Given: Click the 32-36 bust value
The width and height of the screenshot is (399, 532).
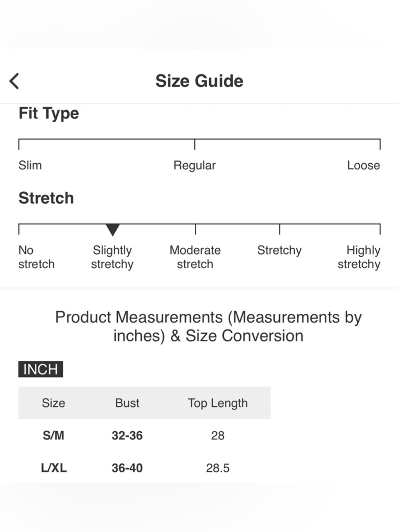Looking at the screenshot, I should (127, 435).
